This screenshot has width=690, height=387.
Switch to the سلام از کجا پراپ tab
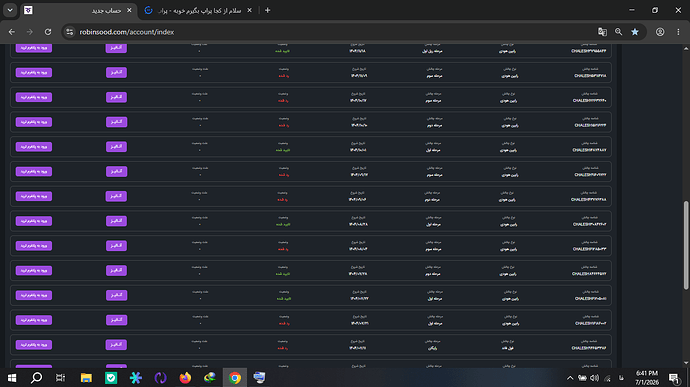[x=199, y=10]
